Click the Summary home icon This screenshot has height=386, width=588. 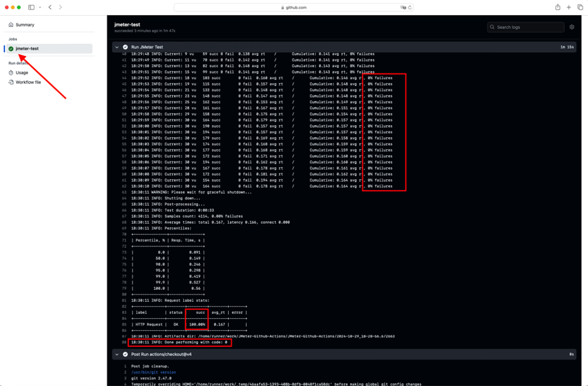point(11,25)
